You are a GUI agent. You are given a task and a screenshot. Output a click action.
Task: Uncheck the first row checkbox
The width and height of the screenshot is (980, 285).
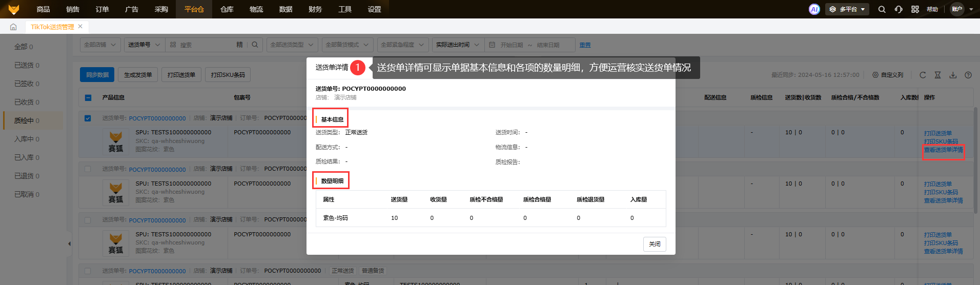point(88,118)
